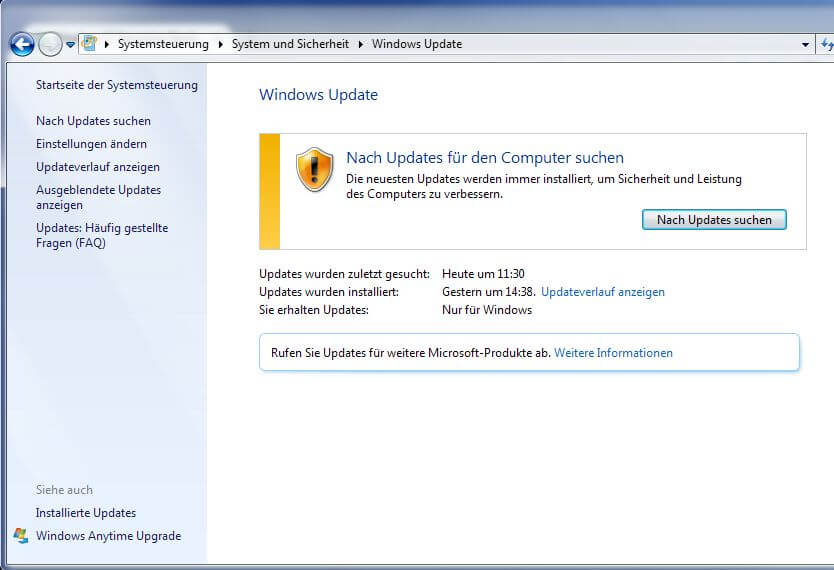Go to System und Sicherheit breadcrumb
Image resolution: width=834 pixels, height=570 pixels.
click(290, 44)
